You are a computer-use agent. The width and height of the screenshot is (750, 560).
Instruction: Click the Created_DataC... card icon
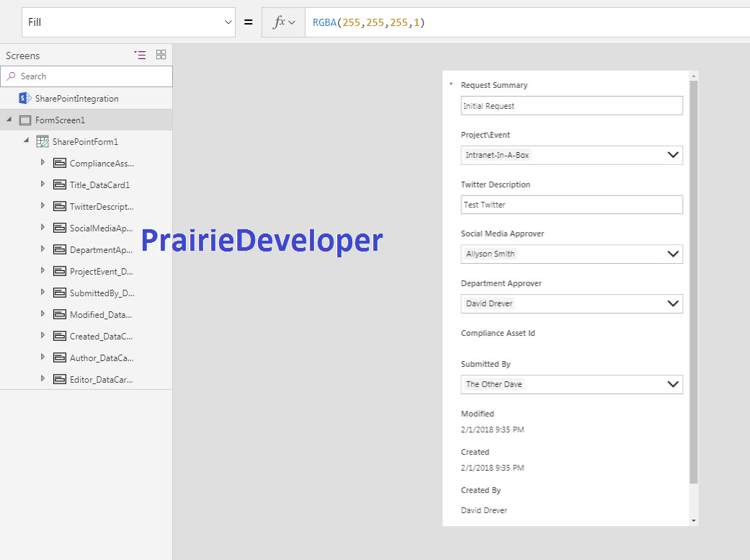[x=60, y=336]
